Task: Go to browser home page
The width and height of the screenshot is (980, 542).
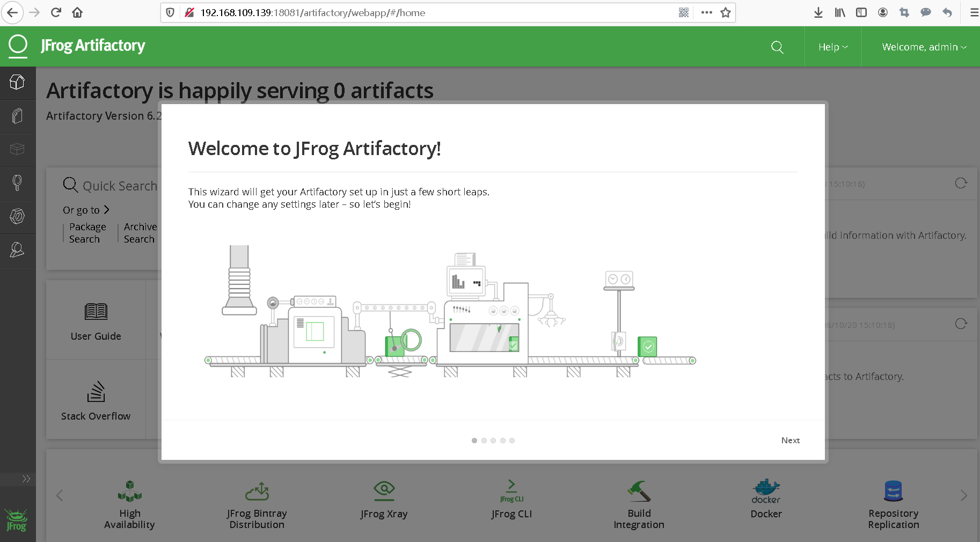Action: 77,12
